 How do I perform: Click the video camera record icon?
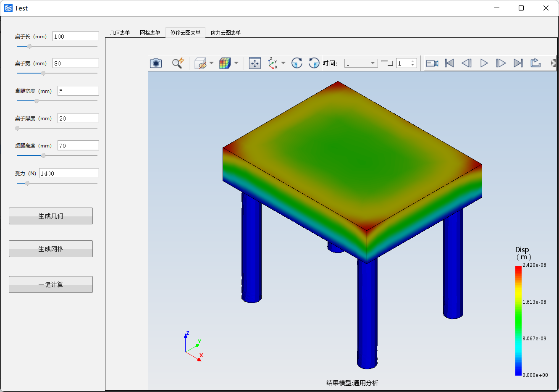(x=432, y=63)
